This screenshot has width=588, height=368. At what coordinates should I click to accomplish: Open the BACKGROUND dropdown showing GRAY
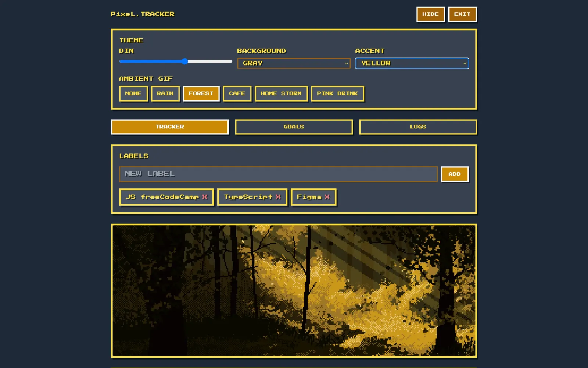[x=294, y=63]
